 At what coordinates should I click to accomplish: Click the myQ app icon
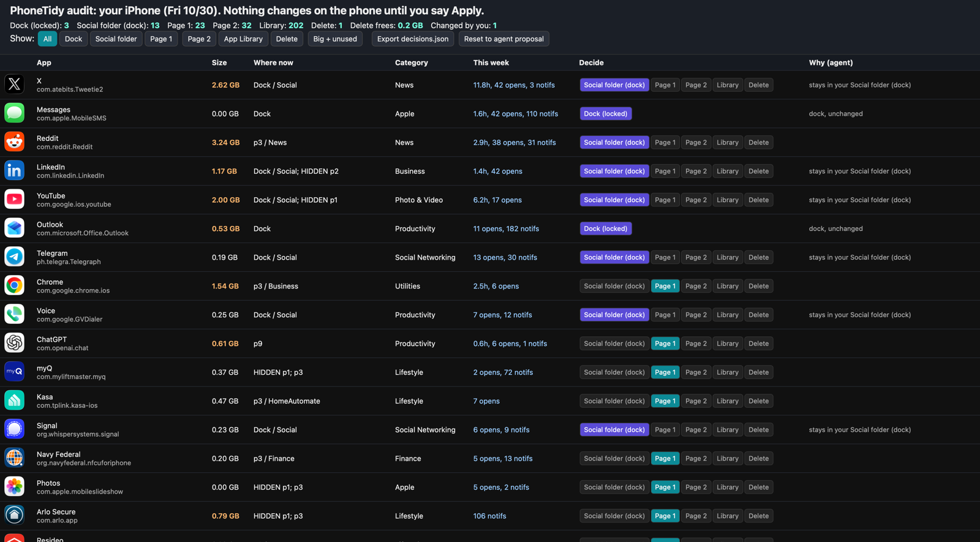(x=14, y=372)
